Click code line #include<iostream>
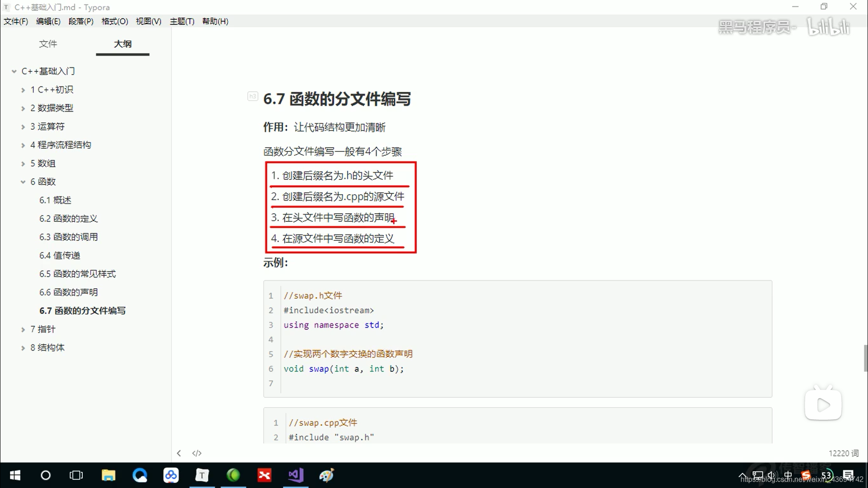This screenshot has height=488, width=868. pyautogui.click(x=329, y=310)
